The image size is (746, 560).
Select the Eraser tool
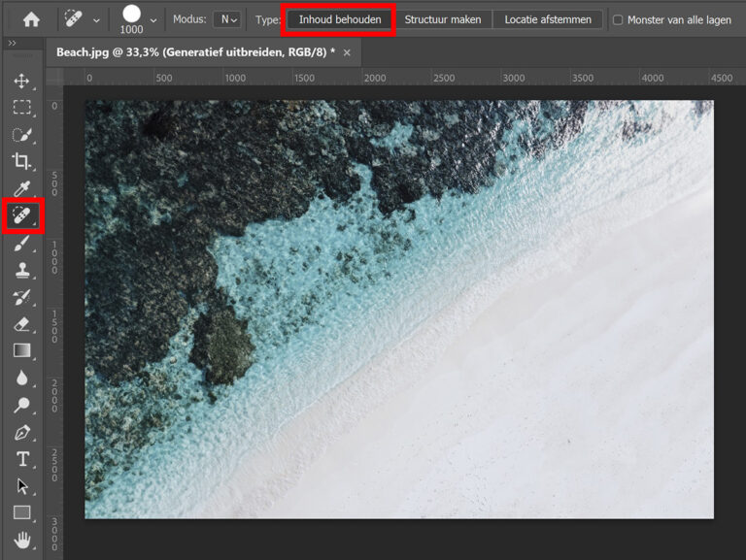click(x=21, y=324)
